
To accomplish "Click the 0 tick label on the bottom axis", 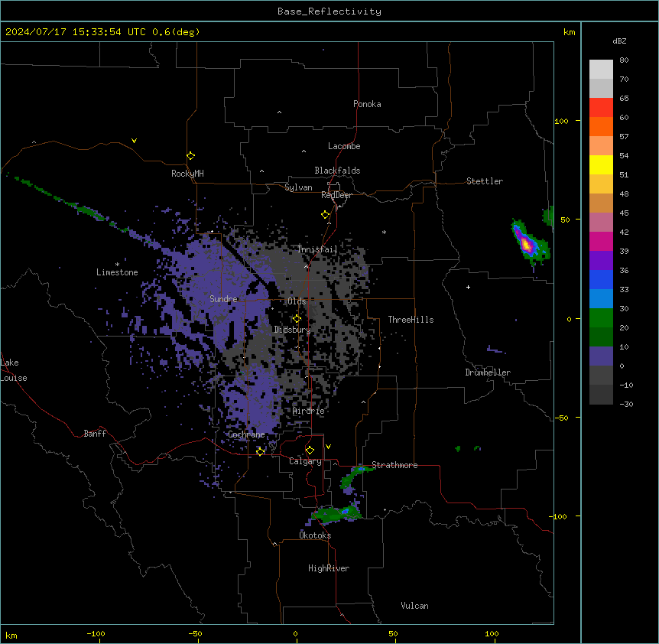I will point(295,633).
